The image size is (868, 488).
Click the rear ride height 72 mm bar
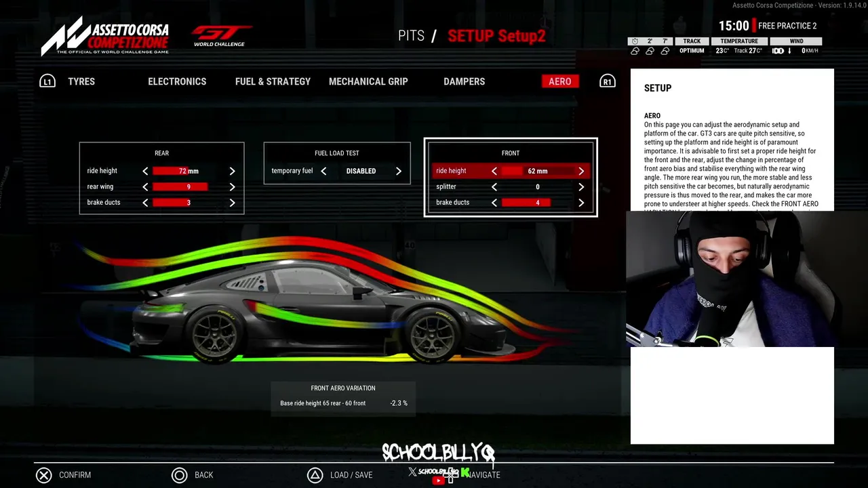point(189,171)
